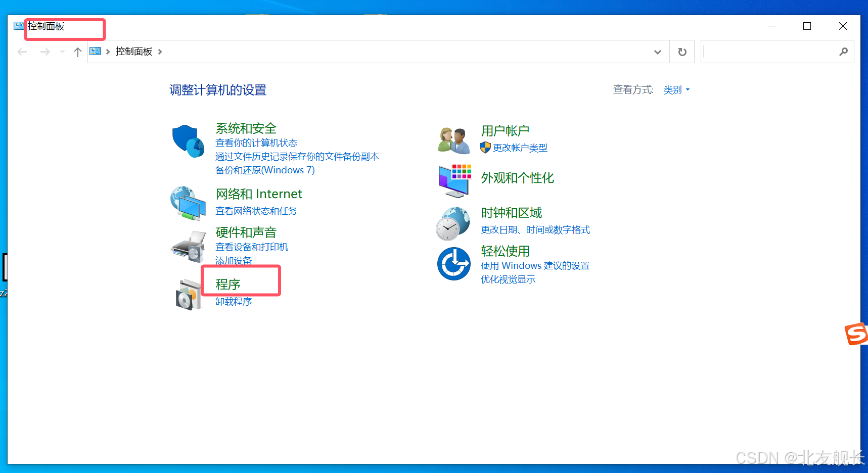Viewport: 868px width, 473px height.
Task: Open the 轻松使用 blue circle icon
Action: (x=454, y=263)
